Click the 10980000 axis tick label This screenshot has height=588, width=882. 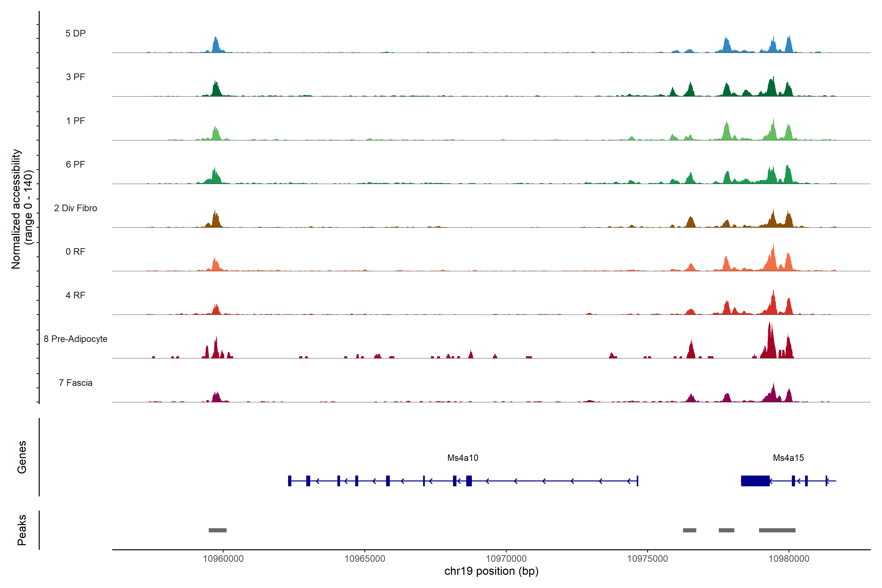[789, 558]
